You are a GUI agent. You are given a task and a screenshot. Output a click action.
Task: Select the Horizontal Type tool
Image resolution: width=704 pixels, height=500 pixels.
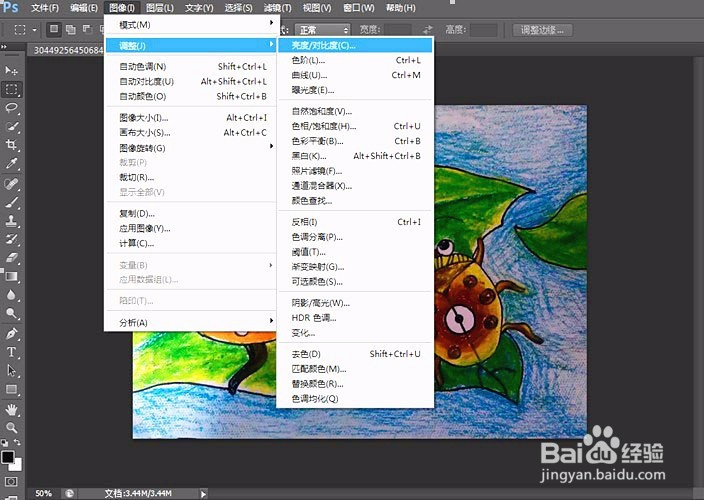(11, 352)
